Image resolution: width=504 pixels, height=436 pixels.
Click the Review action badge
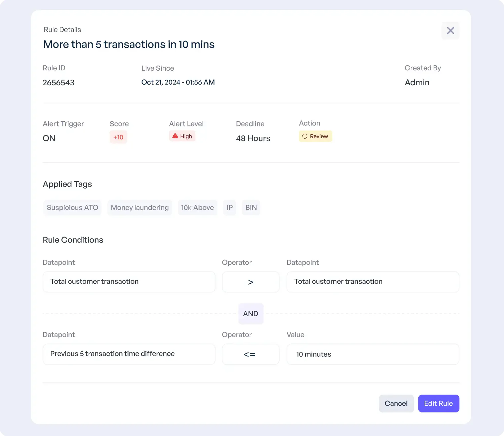point(315,136)
